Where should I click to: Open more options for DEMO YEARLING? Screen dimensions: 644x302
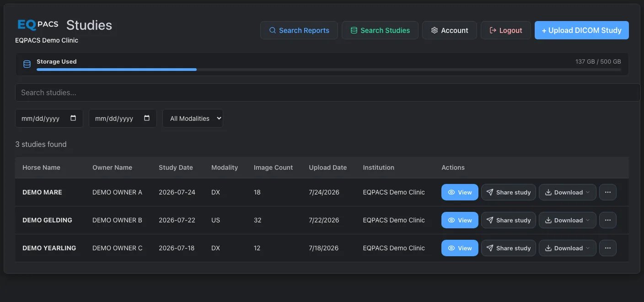[608, 248]
